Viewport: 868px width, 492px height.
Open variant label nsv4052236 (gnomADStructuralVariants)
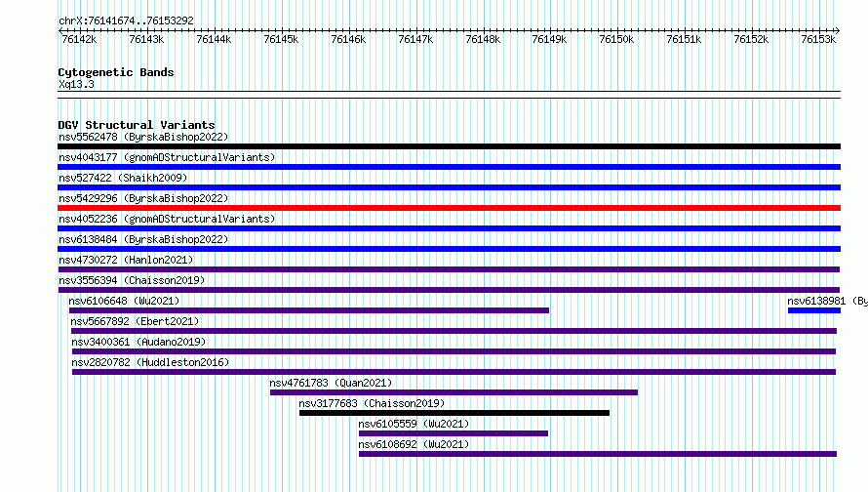pyautogui.click(x=167, y=219)
